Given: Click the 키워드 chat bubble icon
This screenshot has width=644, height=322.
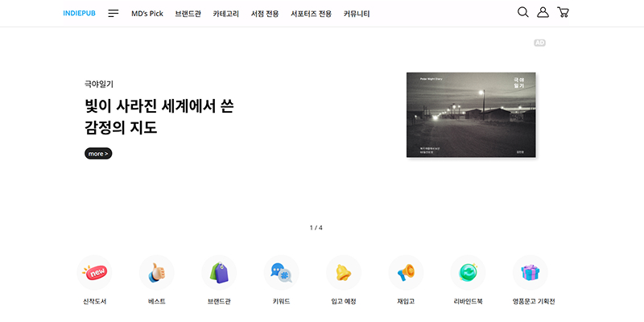Looking at the screenshot, I should [x=281, y=273].
